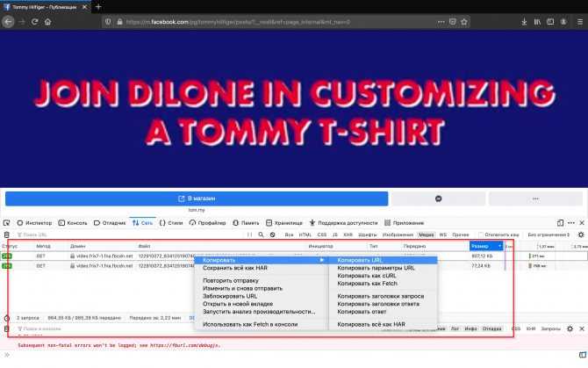Image resolution: width=588 pixels, height=368 pixels.
Task: Select Копировать URL in the submenu
Action: (383, 260)
